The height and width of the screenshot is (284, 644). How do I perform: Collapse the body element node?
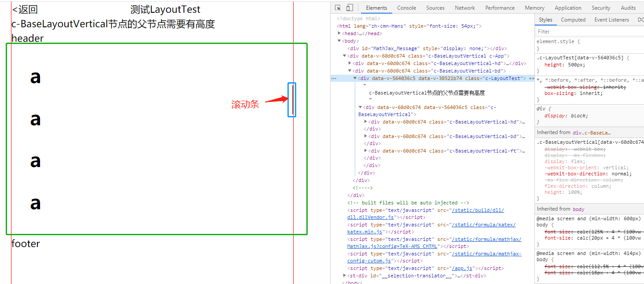(339, 41)
